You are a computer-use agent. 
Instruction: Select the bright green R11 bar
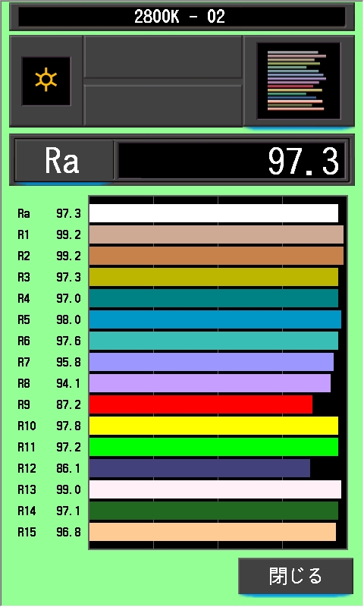coord(214,447)
